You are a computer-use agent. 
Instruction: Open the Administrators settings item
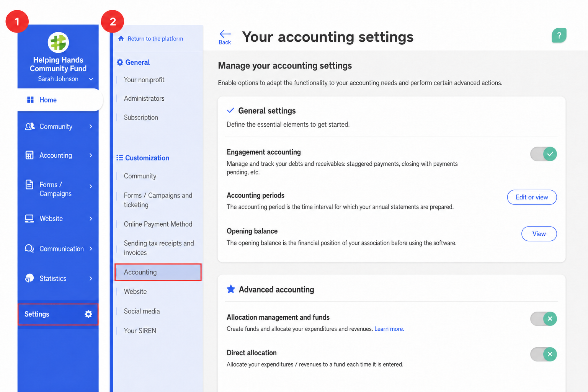(x=144, y=98)
